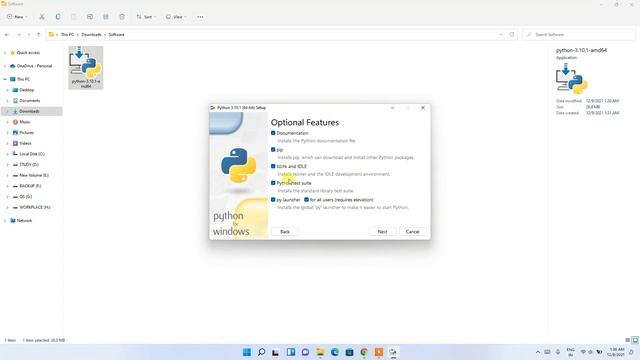The height and width of the screenshot is (360, 640).
Task: Cancel the Python Setup dialog
Action: click(413, 231)
